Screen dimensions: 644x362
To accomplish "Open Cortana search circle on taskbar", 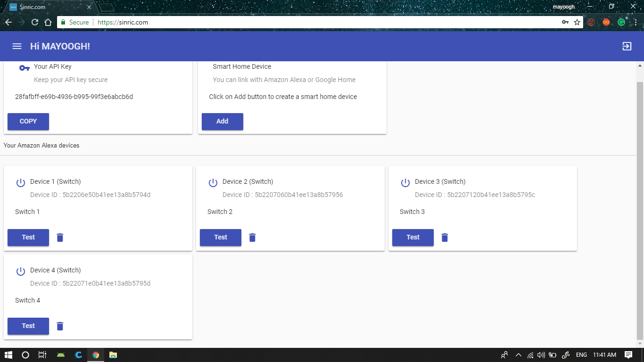I will 25,355.
